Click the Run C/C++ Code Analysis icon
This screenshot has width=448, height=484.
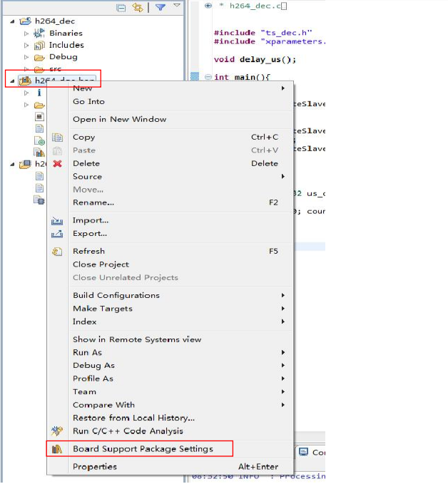(x=58, y=431)
